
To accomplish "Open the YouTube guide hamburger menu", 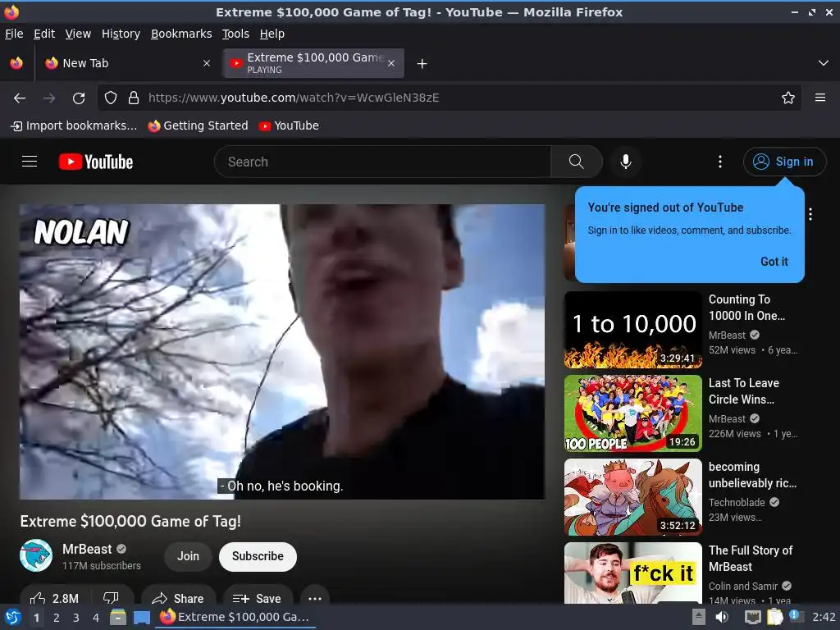I will (x=30, y=162).
